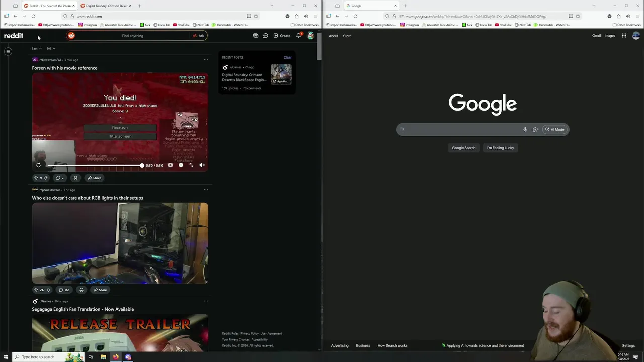Open Reddit chat icon

pos(266,36)
